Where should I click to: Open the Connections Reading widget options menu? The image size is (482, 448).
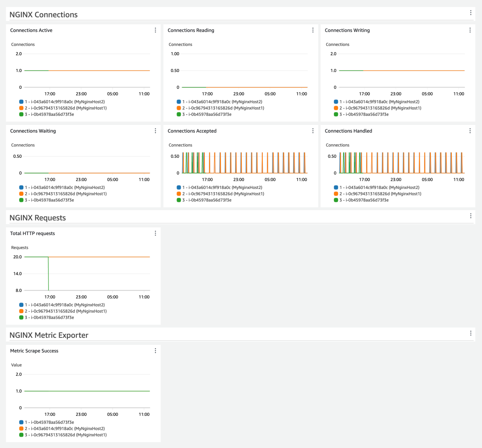[313, 30]
